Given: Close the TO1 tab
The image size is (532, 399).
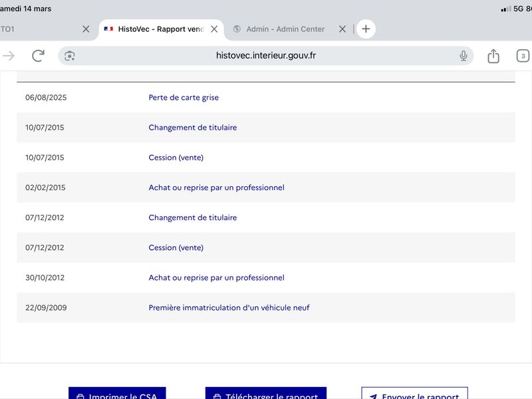Looking at the screenshot, I should [86, 29].
